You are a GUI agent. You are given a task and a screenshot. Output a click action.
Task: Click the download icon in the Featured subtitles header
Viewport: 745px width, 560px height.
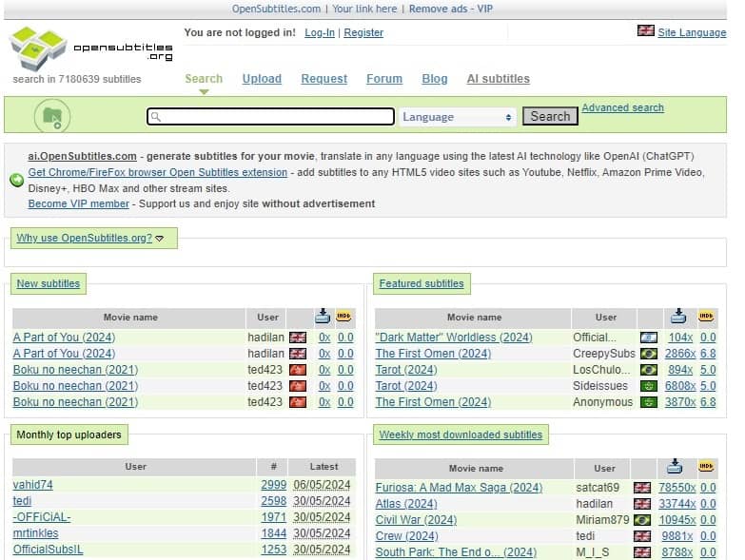678,316
